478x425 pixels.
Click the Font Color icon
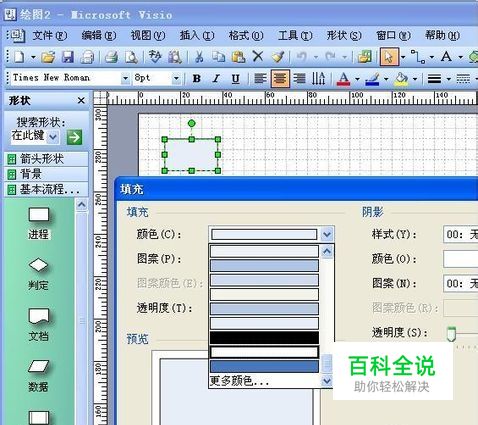pos(344,79)
